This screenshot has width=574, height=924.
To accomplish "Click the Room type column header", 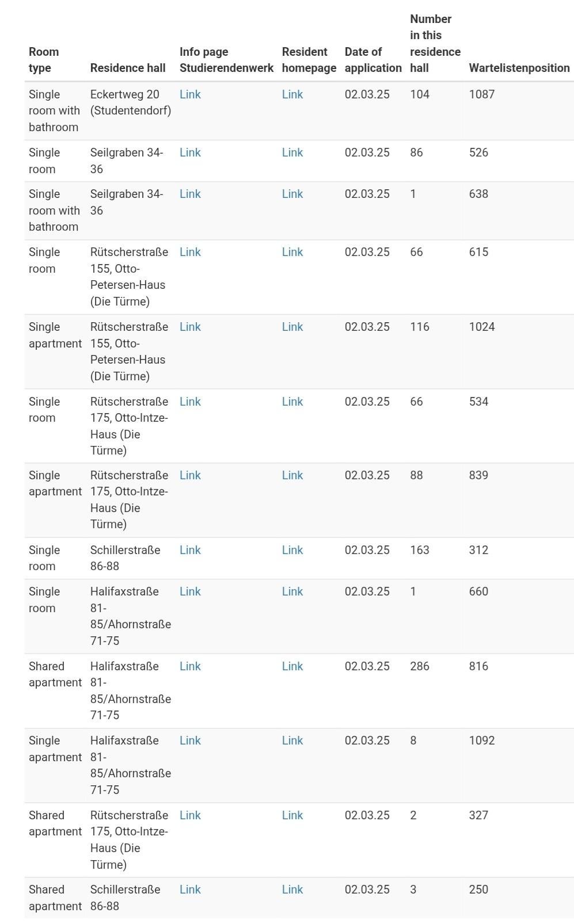I will pos(44,60).
